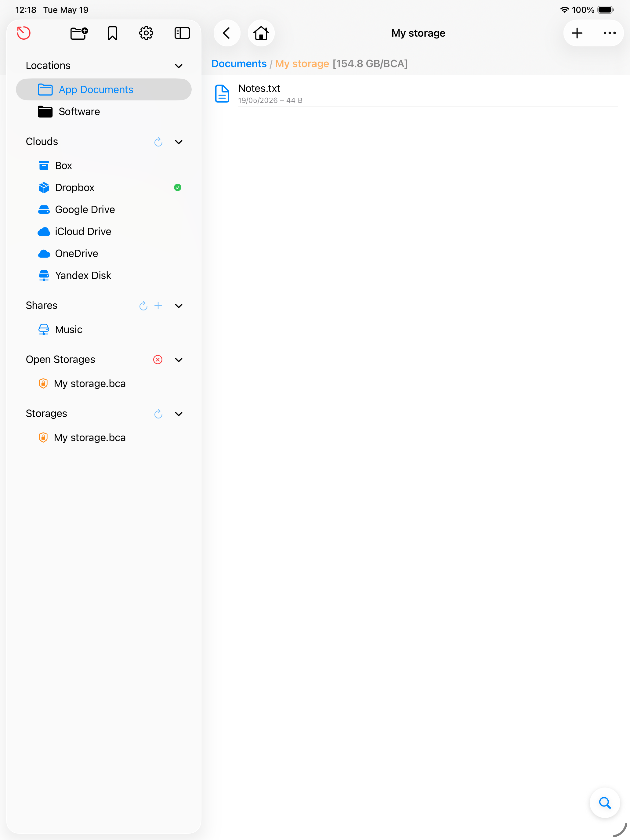Select App Documents location
The image size is (630, 840).
pos(104,90)
